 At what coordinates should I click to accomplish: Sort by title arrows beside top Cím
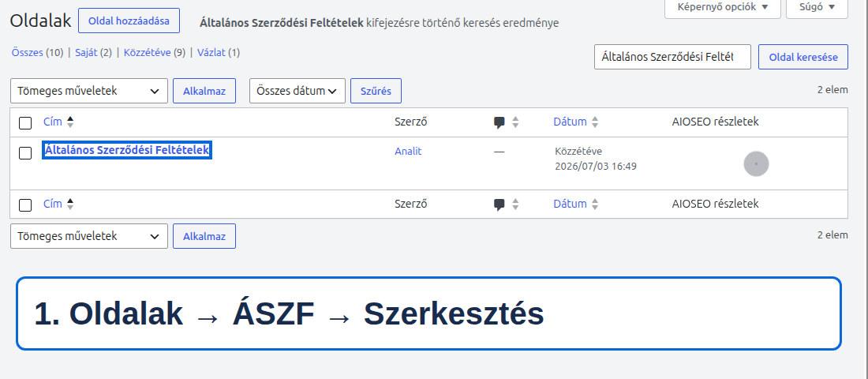coord(70,122)
